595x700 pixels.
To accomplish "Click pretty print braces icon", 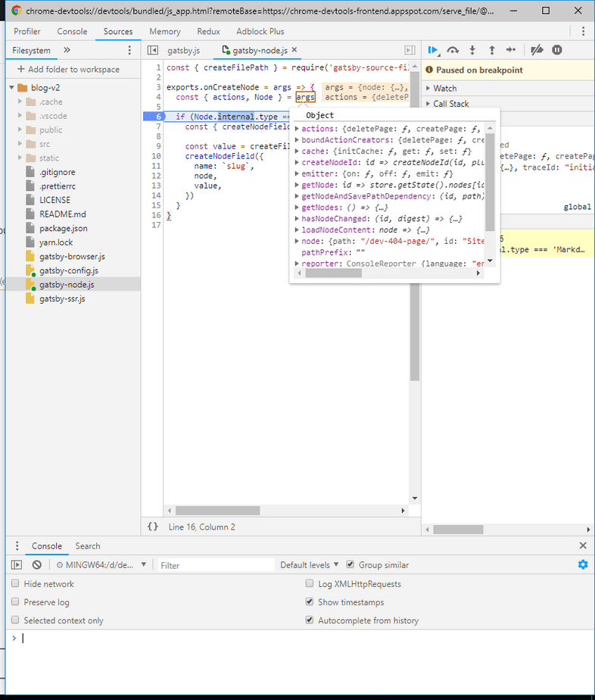I will pos(153,527).
